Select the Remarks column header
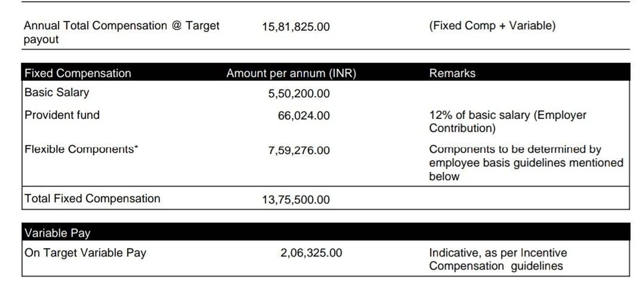The width and height of the screenshot is (644, 294). (452, 73)
